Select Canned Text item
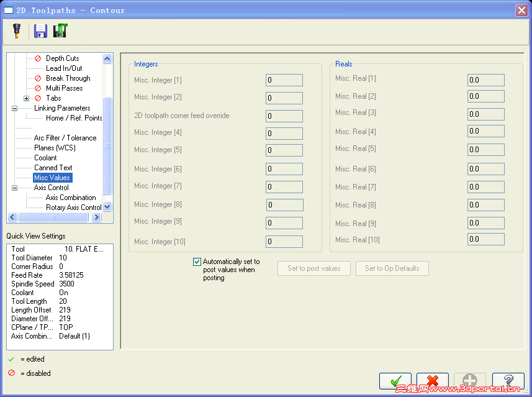The height and width of the screenshot is (397, 532). tap(53, 168)
